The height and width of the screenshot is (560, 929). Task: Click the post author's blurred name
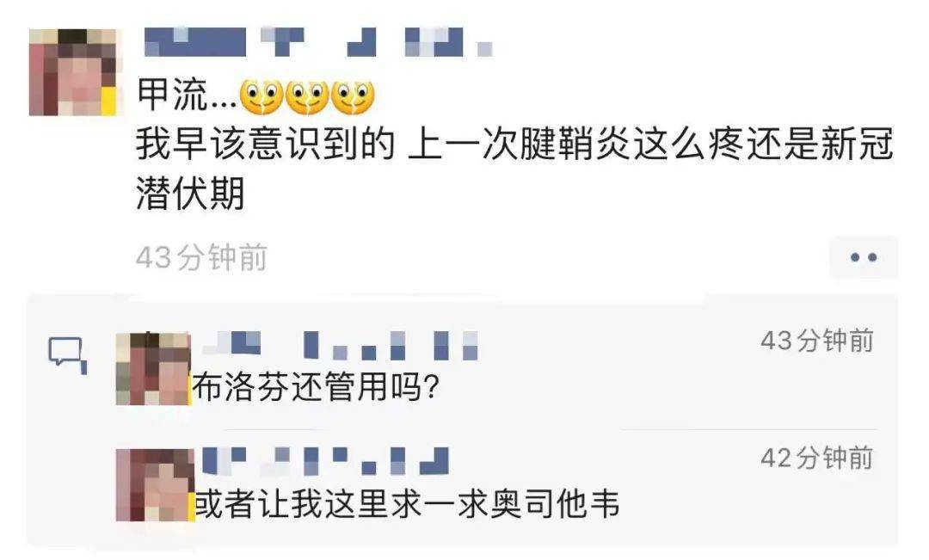(x=319, y=42)
